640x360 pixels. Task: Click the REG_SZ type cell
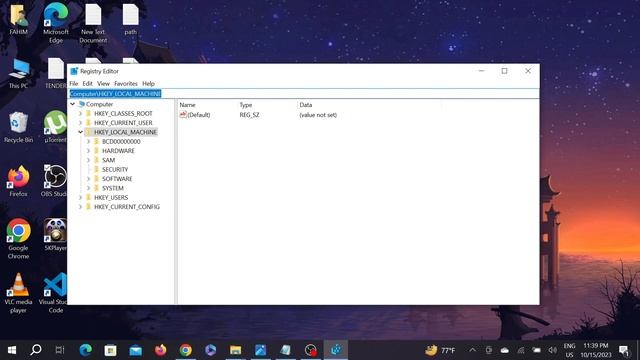(x=249, y=115)
